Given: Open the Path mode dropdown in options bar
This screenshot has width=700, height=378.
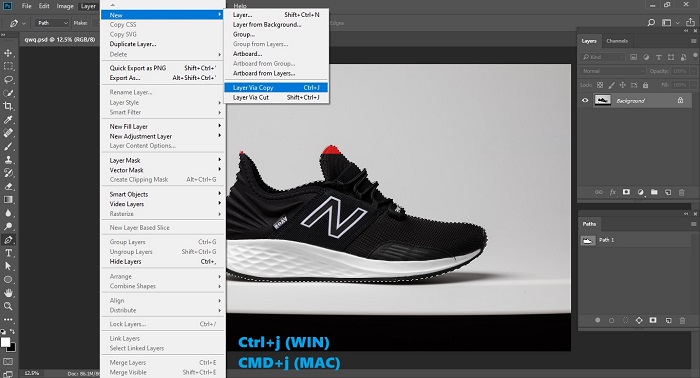Looking at the screenshot, I should [x=52, y=23].
